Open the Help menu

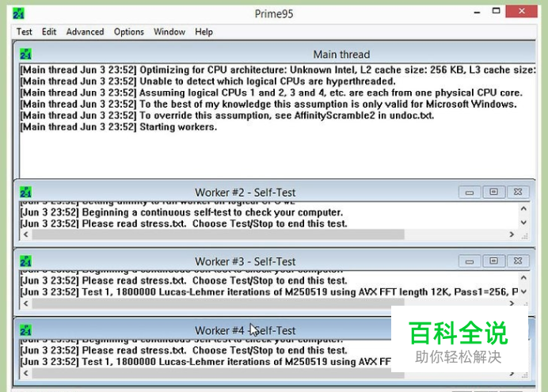pos(204,32)
